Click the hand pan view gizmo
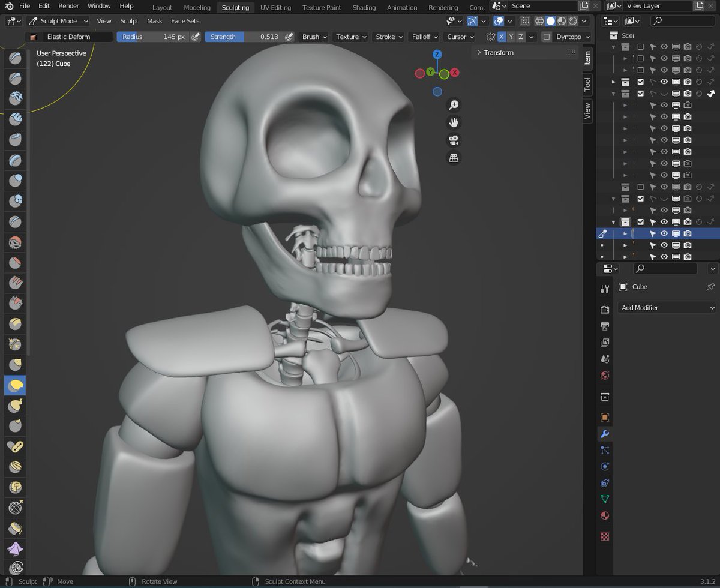The image size is (720, 588). 454,122
